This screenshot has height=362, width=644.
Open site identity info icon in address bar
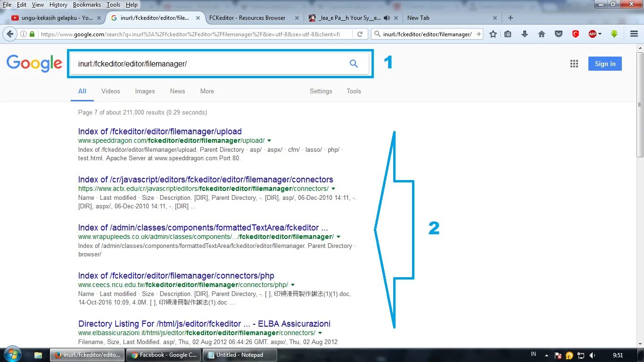pos(23,34)
